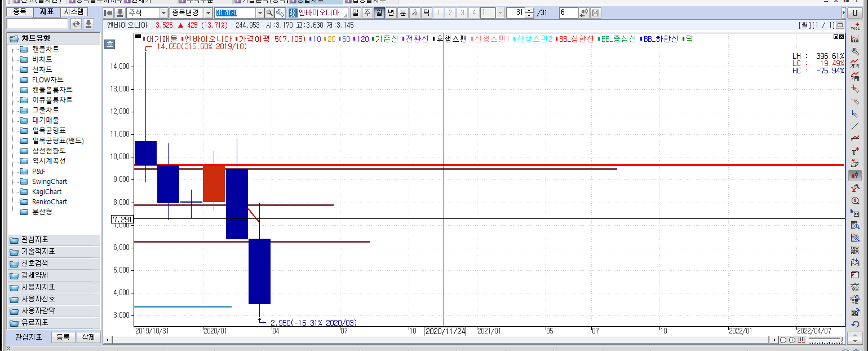Toggle the 월 monthly period button

[x=379, y=13]
